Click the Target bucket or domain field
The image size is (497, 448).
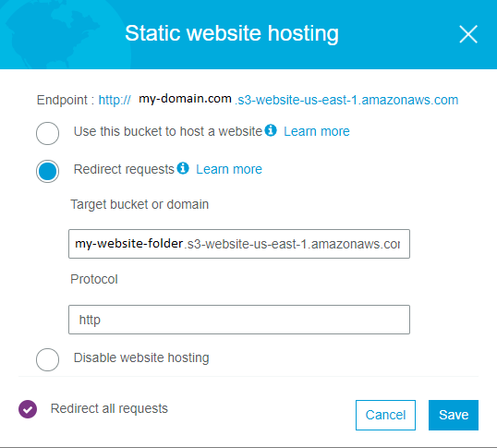click(239, 244)
